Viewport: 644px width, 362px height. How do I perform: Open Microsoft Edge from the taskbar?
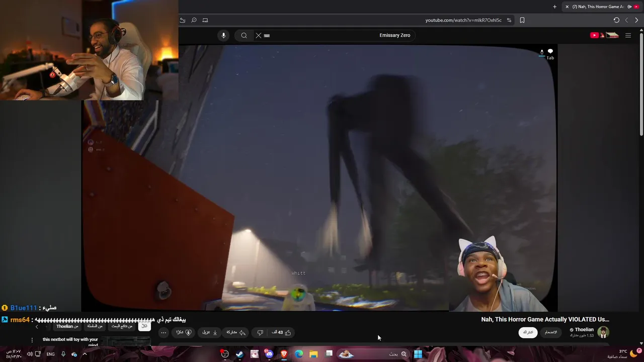tap(299, 354)
